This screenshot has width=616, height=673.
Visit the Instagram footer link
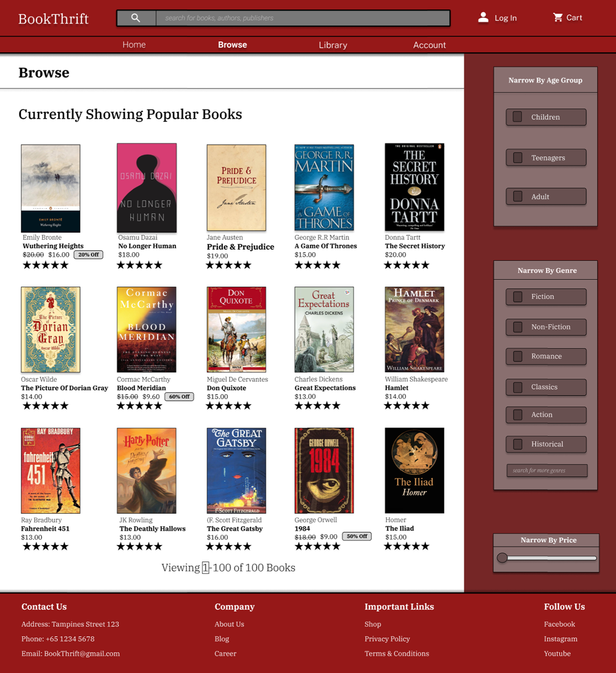(x=560, y=639)
